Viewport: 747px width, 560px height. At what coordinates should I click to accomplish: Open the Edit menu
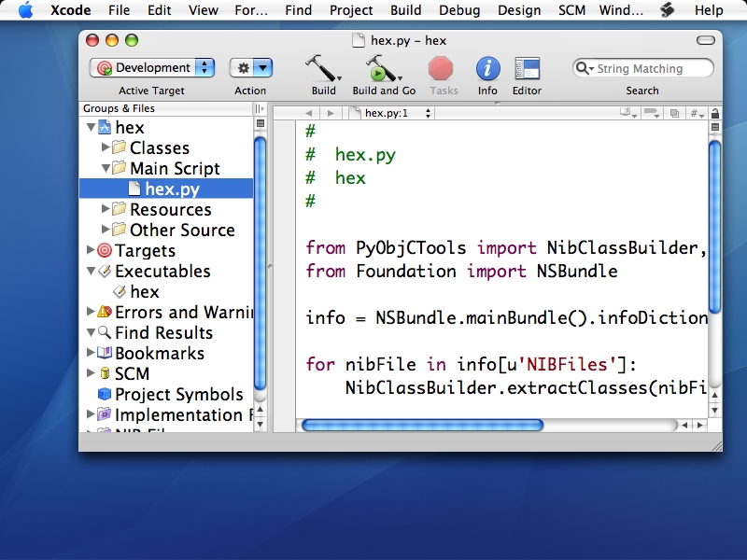(x=159, y=10)
